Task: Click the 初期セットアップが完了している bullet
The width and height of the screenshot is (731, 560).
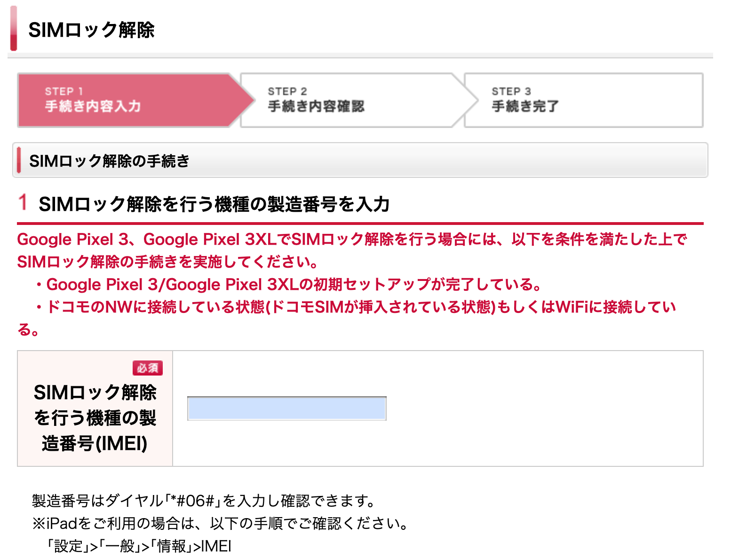Action: coord(294,284)
